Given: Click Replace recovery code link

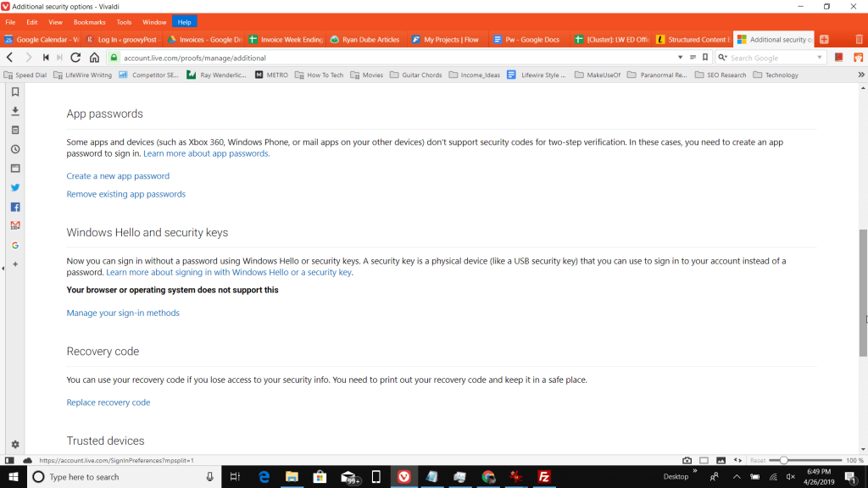Looking at the screenshot, I should 108,402.
